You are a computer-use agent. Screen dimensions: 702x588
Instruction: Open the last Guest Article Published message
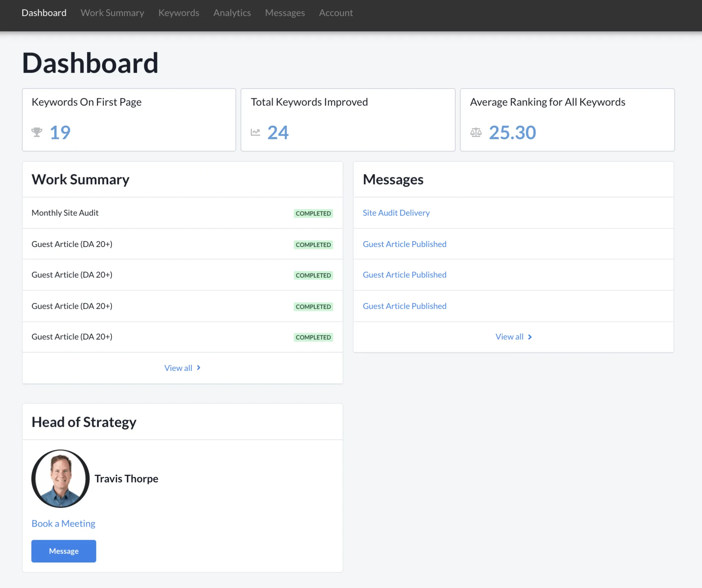404,306
